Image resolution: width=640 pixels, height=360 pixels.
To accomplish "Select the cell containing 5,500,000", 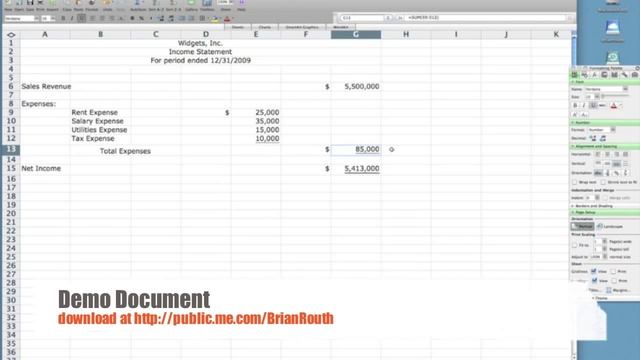I will coord(356,87).
